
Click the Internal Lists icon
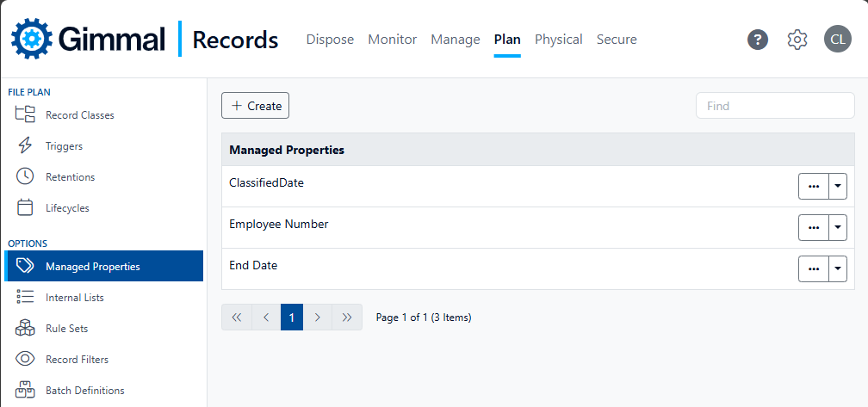[x=25, y=298]
